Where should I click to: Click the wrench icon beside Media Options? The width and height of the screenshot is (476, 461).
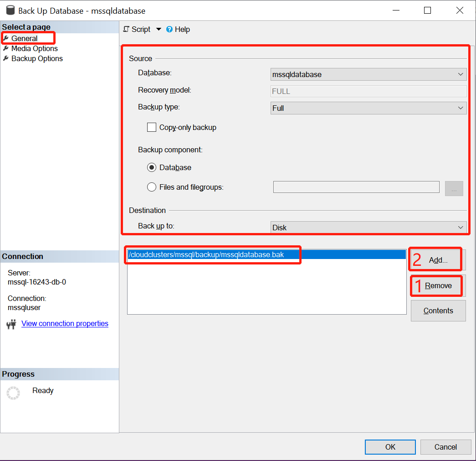pyautogui.click(x=6, y=48)
